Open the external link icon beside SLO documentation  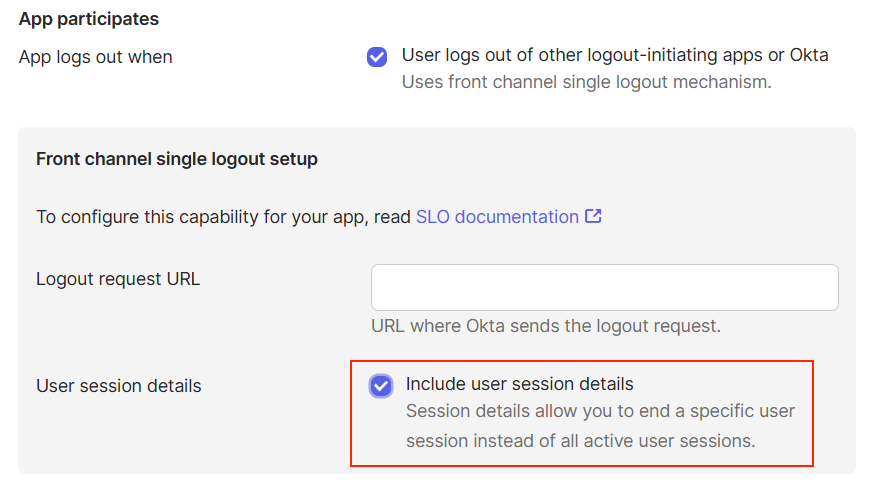pos(593,216)
